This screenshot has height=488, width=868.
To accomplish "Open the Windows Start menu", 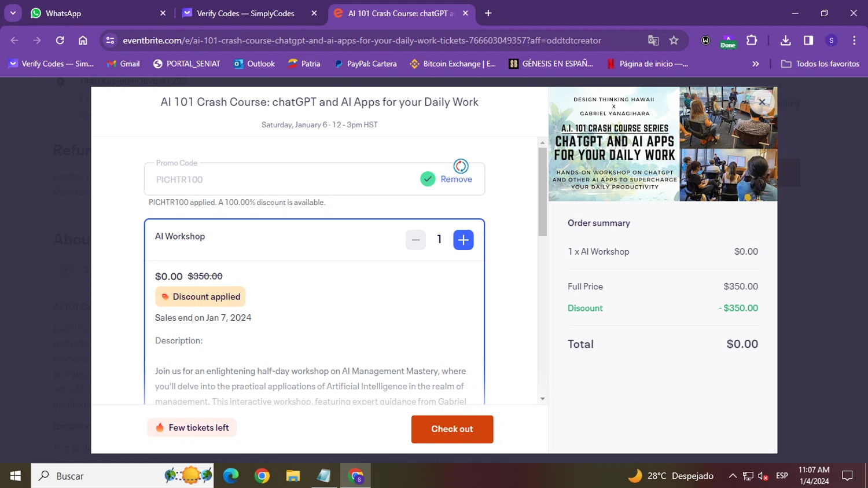I will click(15, 476).
